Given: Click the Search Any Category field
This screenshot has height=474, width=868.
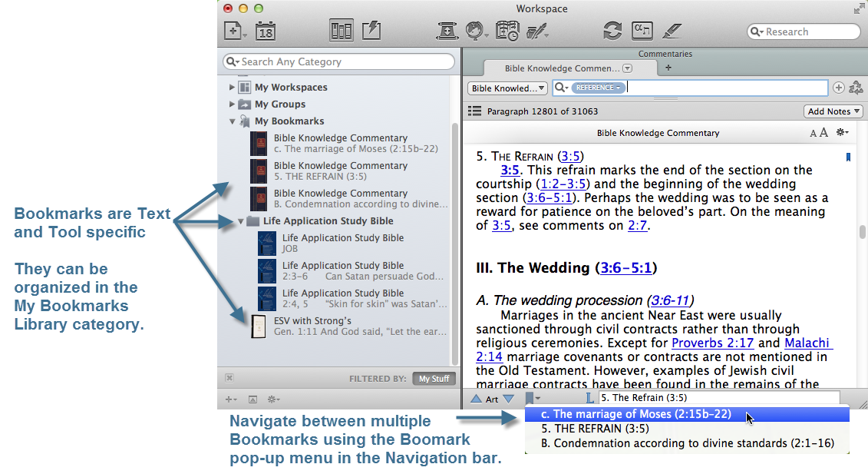Looking at the screenshot, I should (x=338, y=61).
